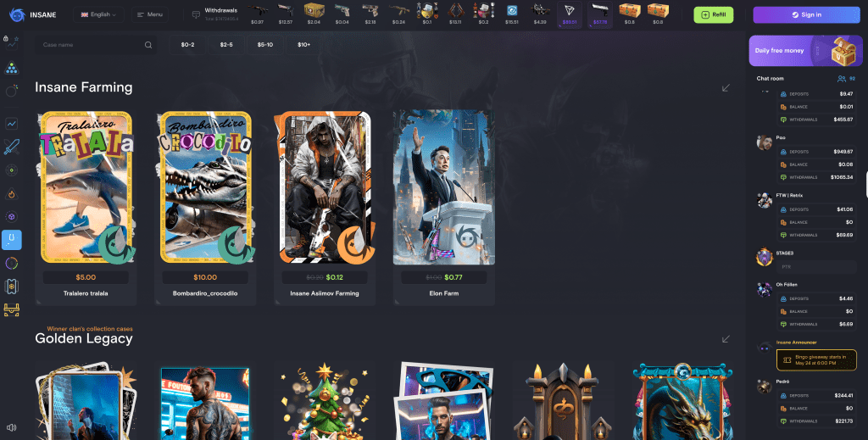Screen dimensions: 868x440
Task: Click the search magnifier icon
Action: (x=148, y=45)
